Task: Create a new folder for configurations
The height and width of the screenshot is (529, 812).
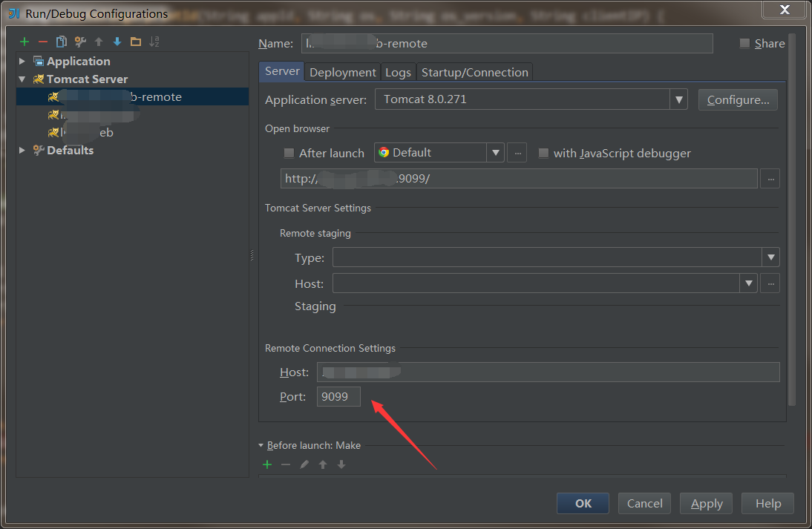Action: point(136,42)
